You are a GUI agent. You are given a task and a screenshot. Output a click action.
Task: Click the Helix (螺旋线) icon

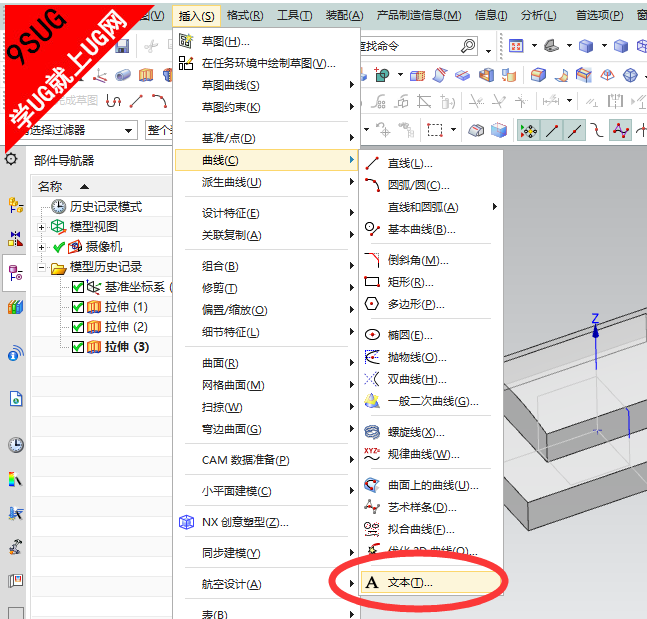[x=372, y=432]
